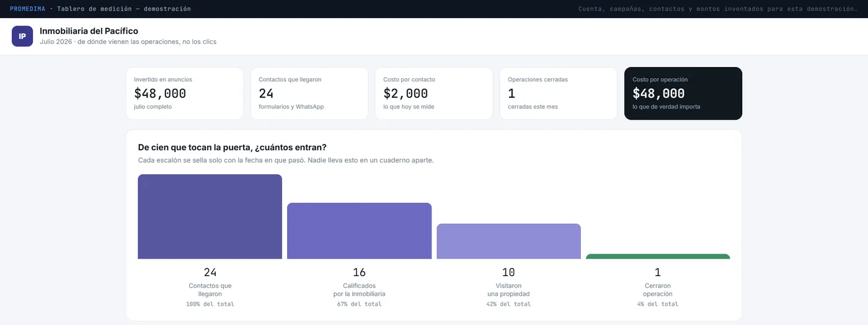Screen dimensions: 868x325
Task: Click the funnel description 'Cada escalón se sella' text
Action: pyautogui.click(x=286, y=160)
